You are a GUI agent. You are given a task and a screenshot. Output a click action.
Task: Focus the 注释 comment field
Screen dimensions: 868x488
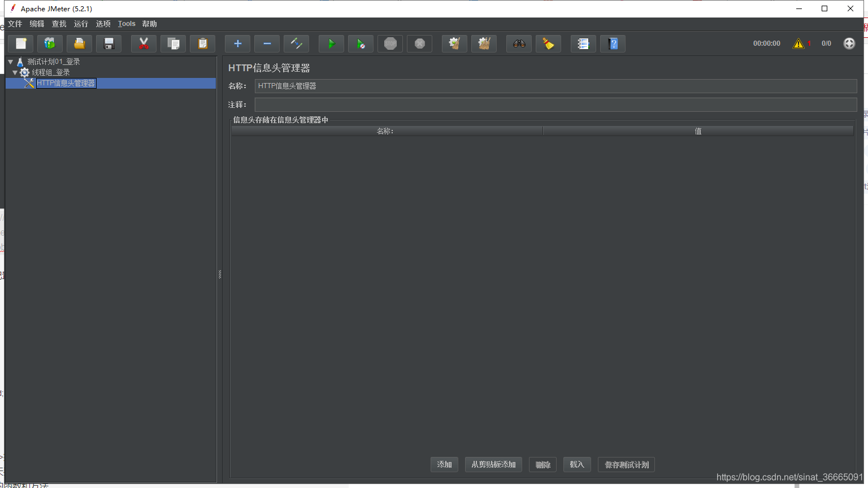point(555,104)
